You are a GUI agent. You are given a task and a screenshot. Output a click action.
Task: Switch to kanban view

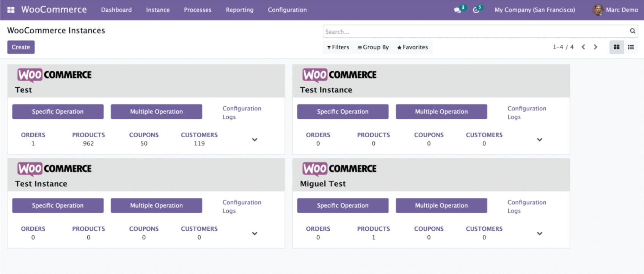coord(616,47)
